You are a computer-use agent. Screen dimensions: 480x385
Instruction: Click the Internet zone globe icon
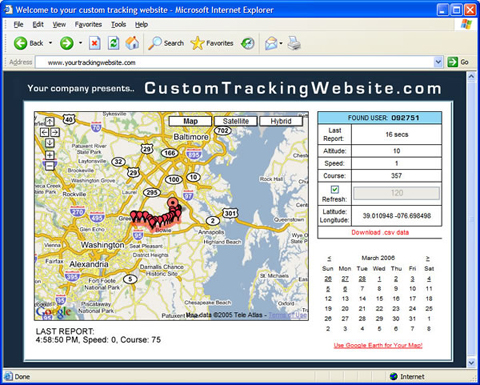click(x=394, y=376)
